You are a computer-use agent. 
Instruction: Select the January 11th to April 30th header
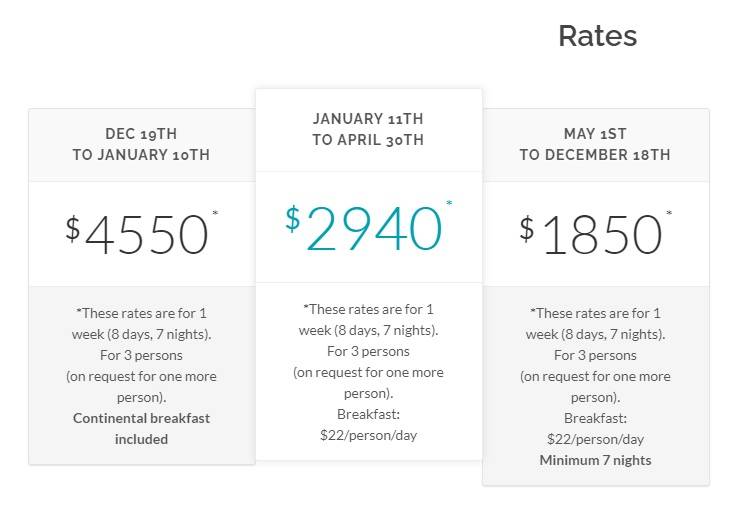(x=368, y=130)
